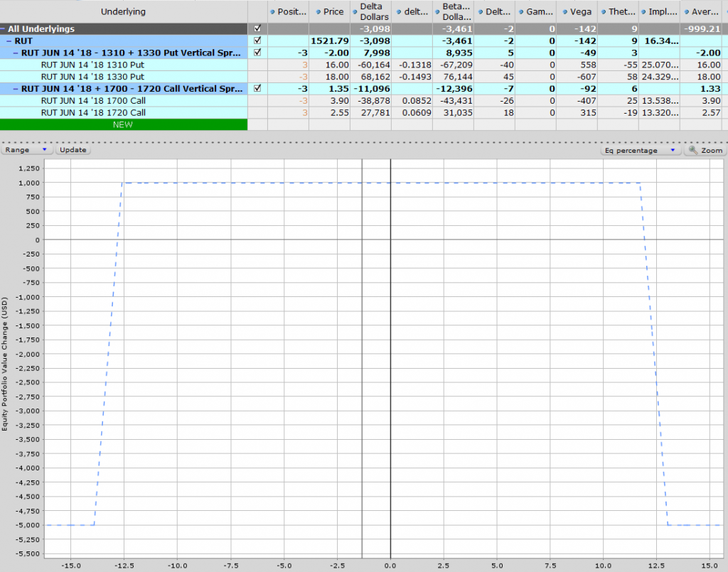Collapse the 1700 - 1720 Call Vertical Spread
The height and width of the screenshot is (572, 728).
17,89
